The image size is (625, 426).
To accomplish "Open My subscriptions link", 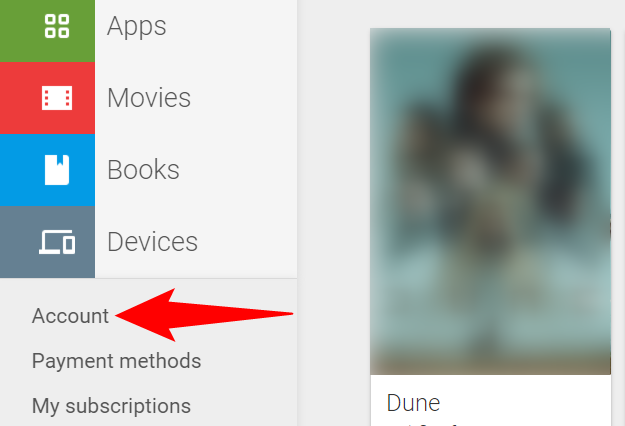I will (111, 406).
